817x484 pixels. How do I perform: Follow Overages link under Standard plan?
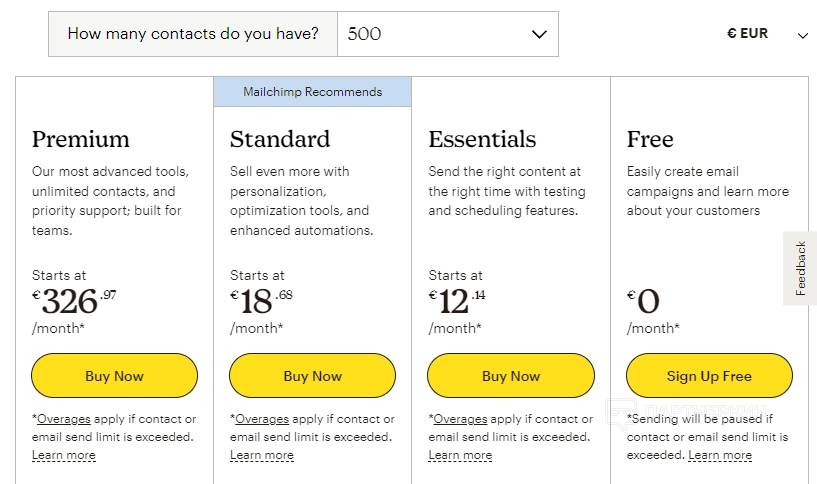262,419
